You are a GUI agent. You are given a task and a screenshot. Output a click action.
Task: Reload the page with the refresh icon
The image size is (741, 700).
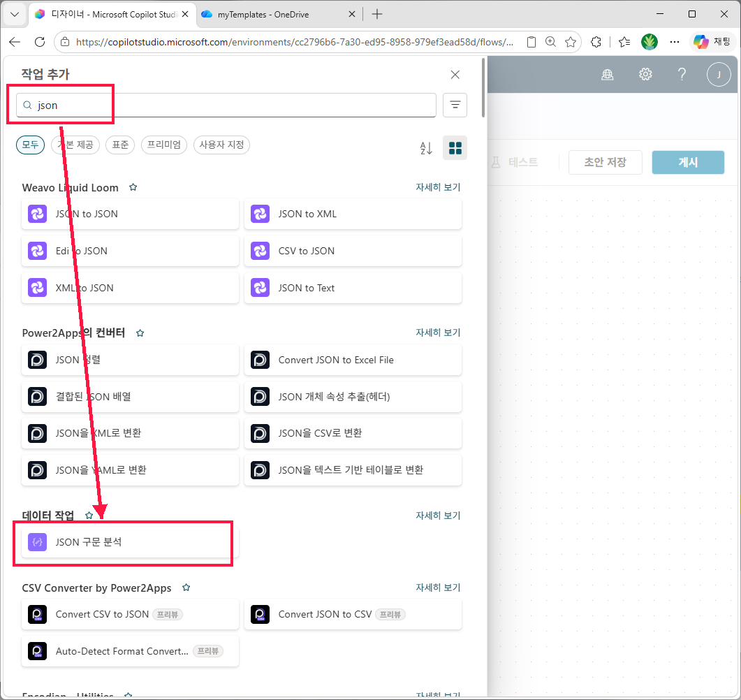coord(41,42)
